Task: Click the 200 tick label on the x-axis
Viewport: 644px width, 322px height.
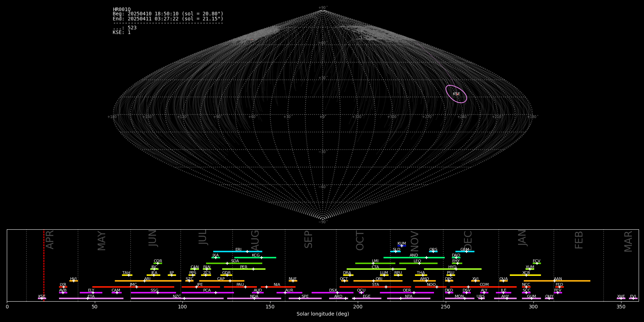Action: click(x=358, y=307)
